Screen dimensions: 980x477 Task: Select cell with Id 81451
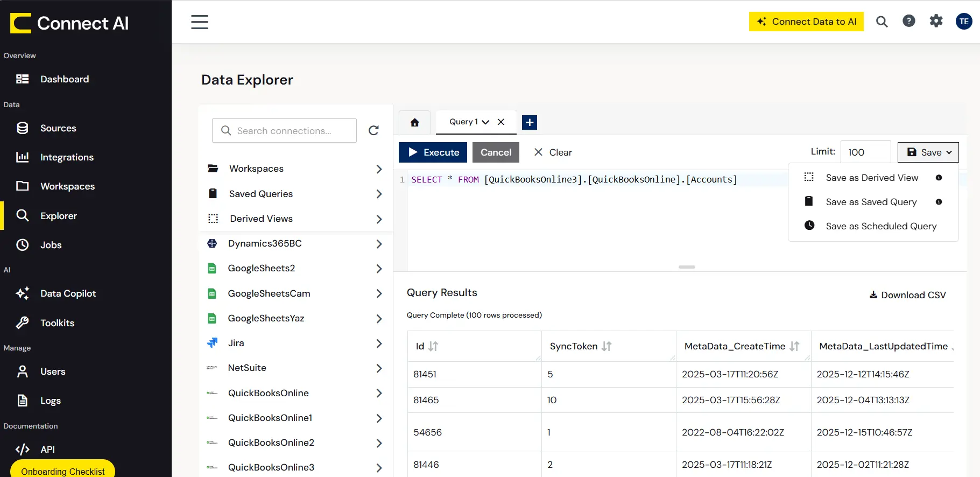click(x=475, y=374)
